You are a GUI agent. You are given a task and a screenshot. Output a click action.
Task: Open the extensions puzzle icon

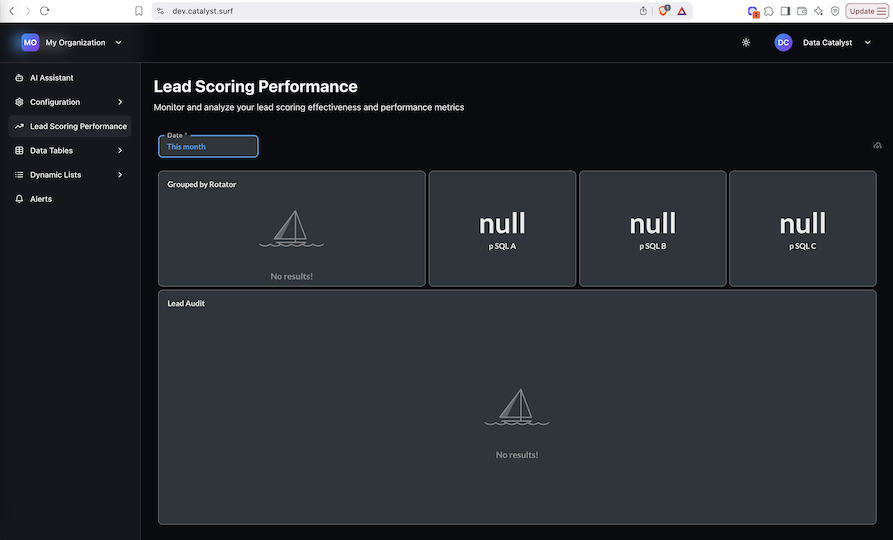(x=769, y=11)
